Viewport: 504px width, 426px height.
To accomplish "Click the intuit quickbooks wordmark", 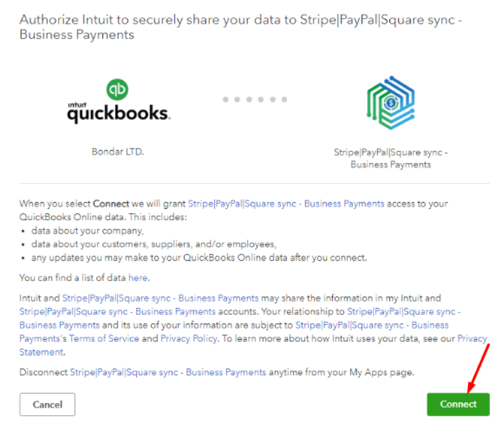I will pyautogui.click(x=119, y=113).
